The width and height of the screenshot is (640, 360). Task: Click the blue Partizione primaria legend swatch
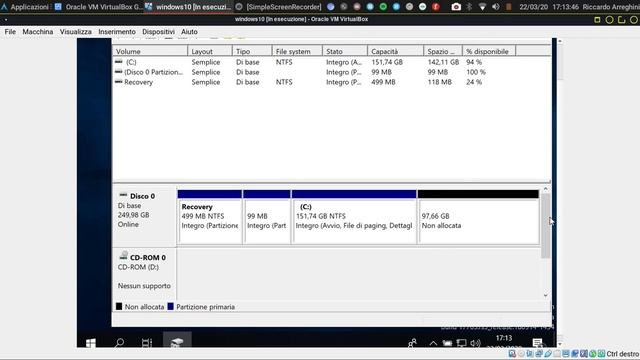coord(171,307)
